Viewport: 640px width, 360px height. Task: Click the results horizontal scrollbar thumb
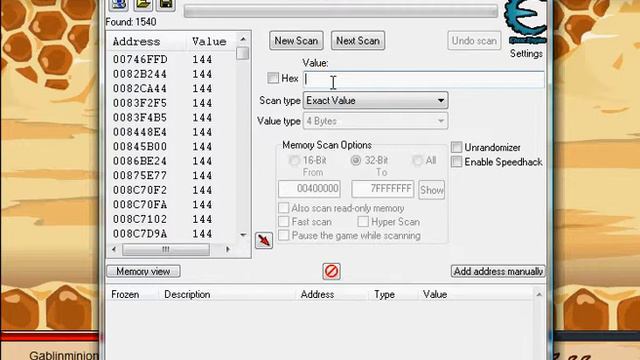[x=166, y=249]
